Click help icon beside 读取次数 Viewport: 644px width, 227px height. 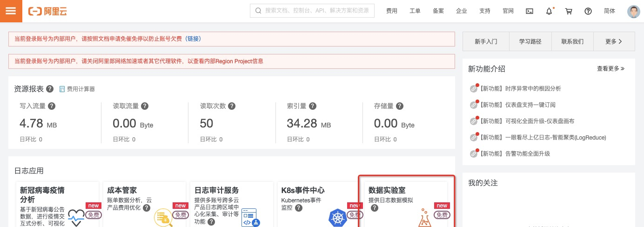click(x=232, y=106)
